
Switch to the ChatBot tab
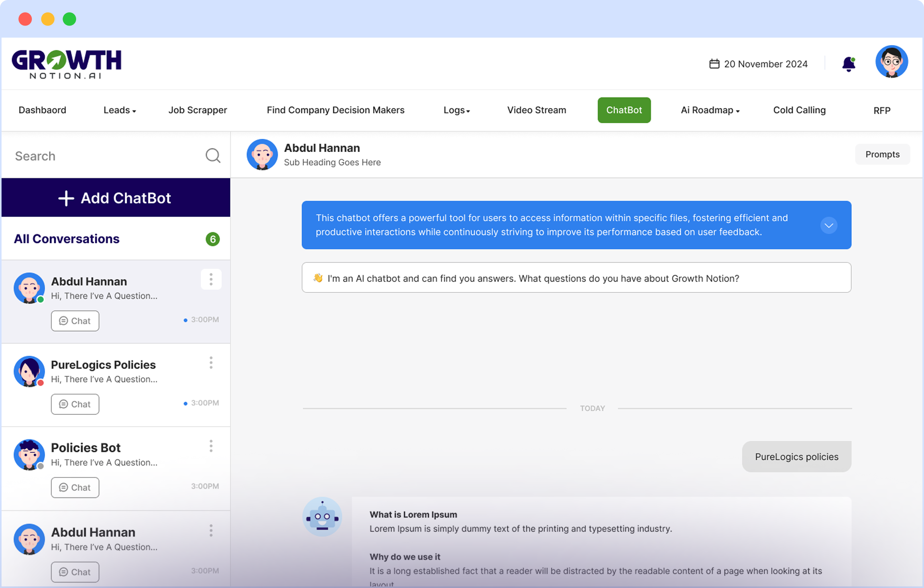(x=624, y=110)
